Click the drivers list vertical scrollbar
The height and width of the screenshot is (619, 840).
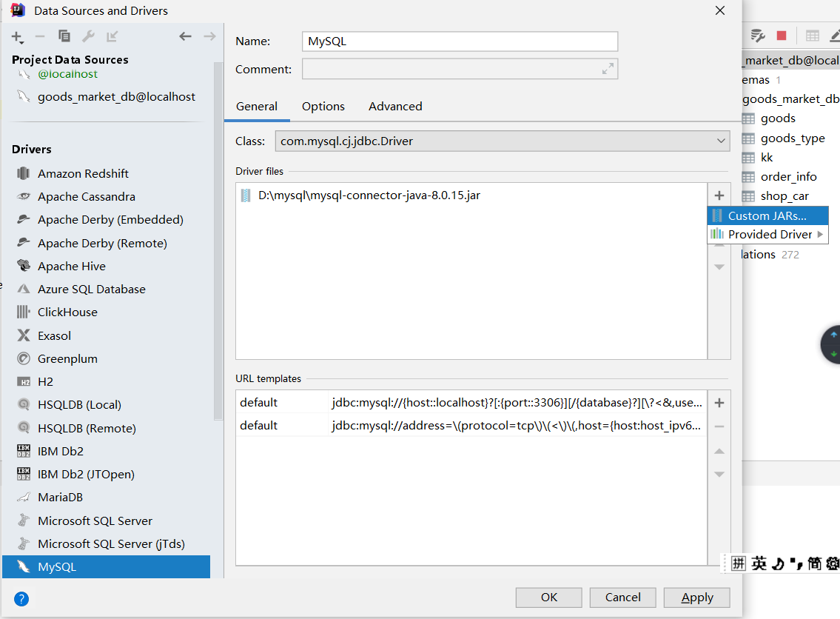click(x=218, y=241)
